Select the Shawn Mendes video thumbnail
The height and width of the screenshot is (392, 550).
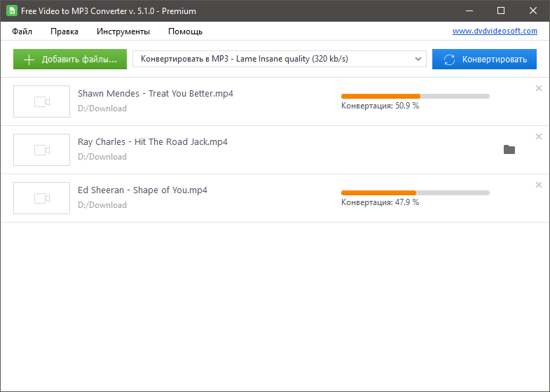click(x=42, y=101)
